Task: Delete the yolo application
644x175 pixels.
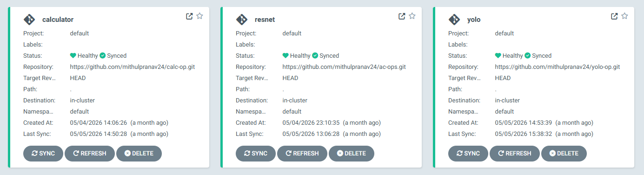Action: (x=564, y=154)
